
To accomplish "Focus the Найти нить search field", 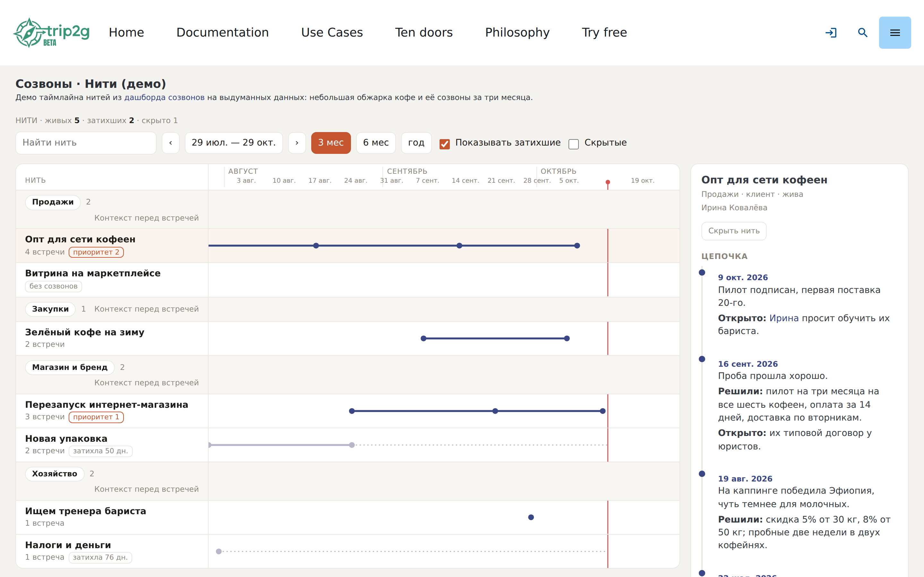I will click(x=86, y=143).
